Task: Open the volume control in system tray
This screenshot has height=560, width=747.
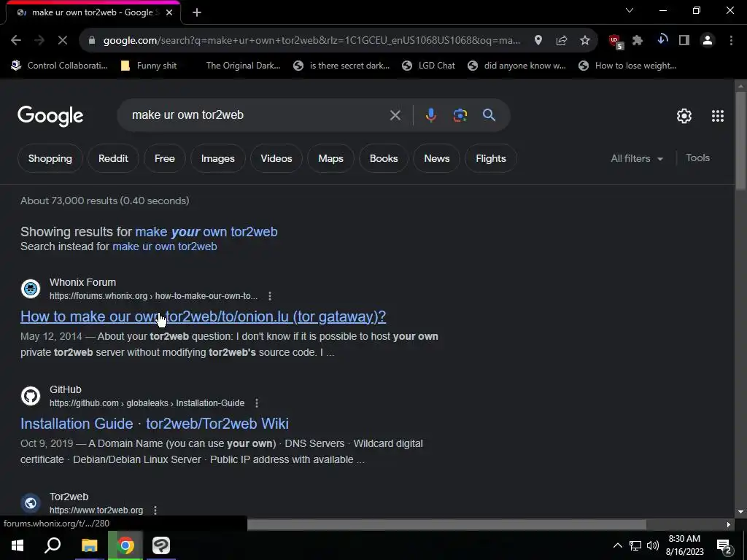Action: pos(653,545)
